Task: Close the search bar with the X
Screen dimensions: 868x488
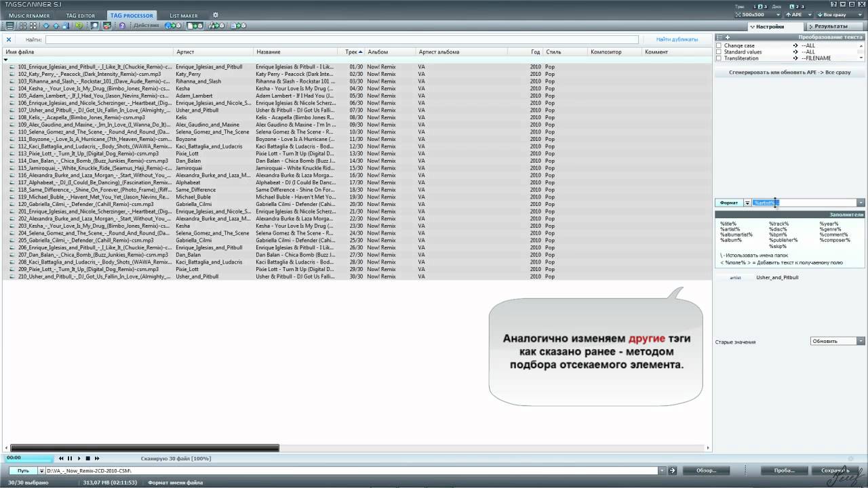Action: (9, 39)
